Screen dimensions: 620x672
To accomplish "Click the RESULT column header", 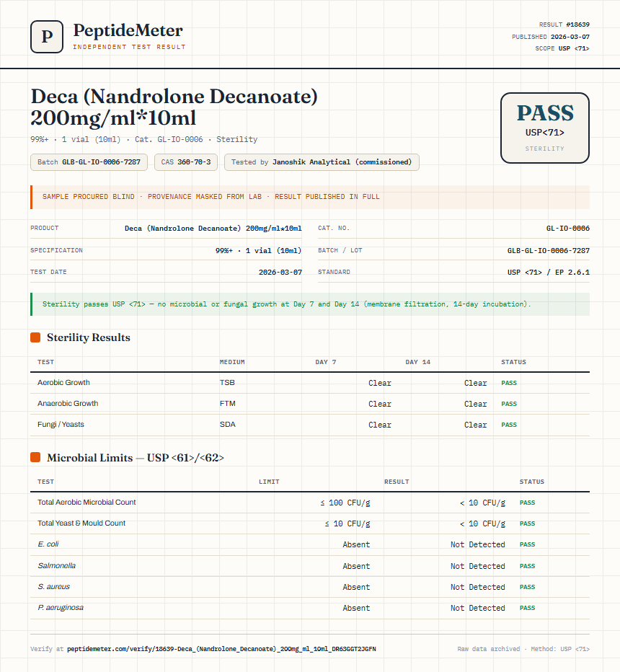I will pyautogui.click(x=397, y=482).
